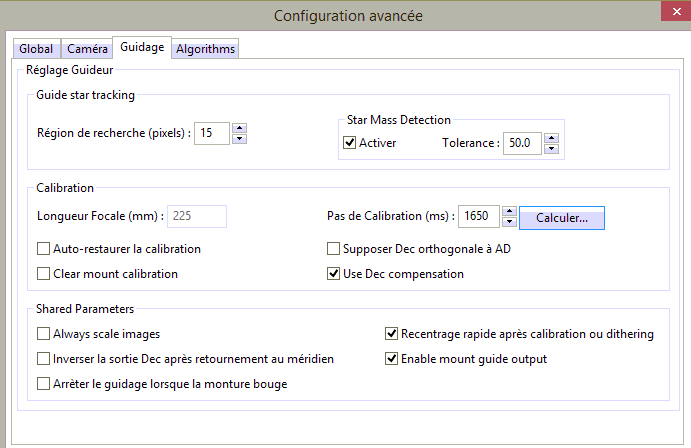Decrease Pas de Calibration step

point(509,222)
